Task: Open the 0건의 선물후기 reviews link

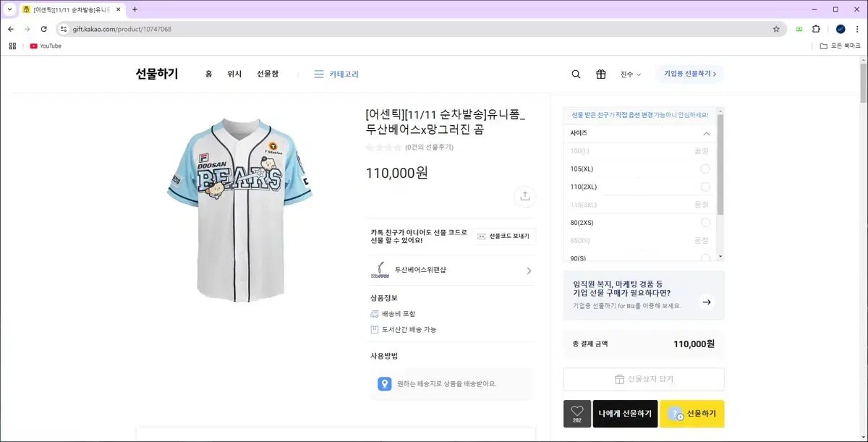Action: click(429, 147)
